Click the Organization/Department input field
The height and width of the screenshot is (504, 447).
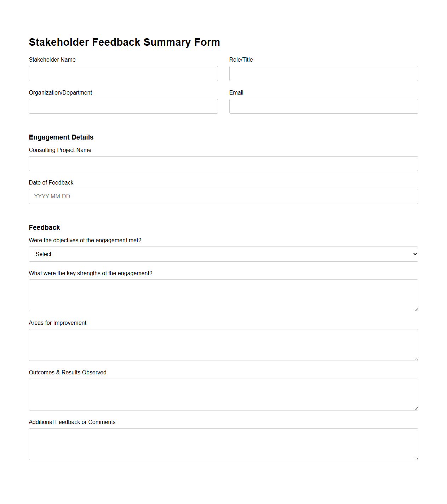(x=123, y=106)
